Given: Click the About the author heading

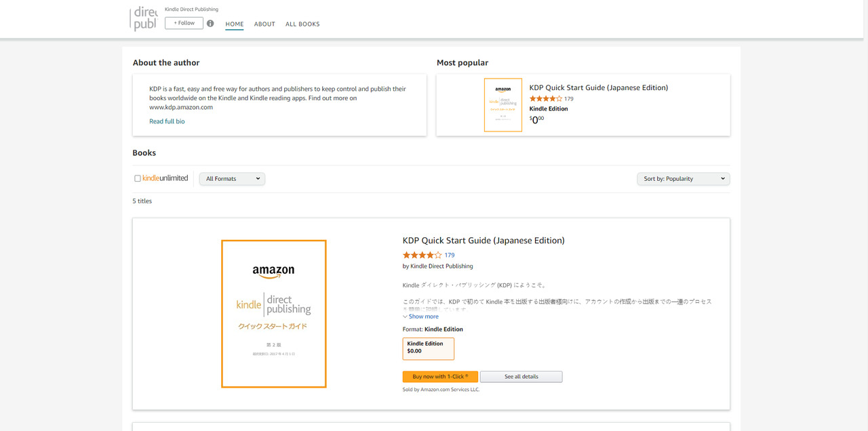Looking at the screenshot, I should (166, 63).
